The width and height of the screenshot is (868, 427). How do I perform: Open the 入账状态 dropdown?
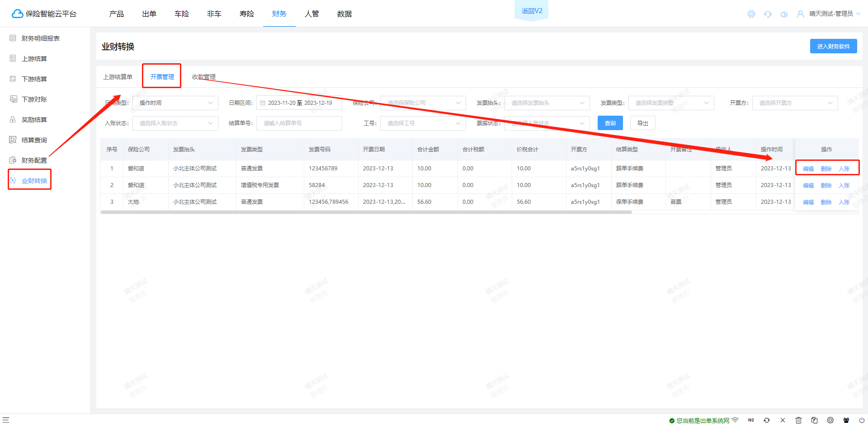175,123
